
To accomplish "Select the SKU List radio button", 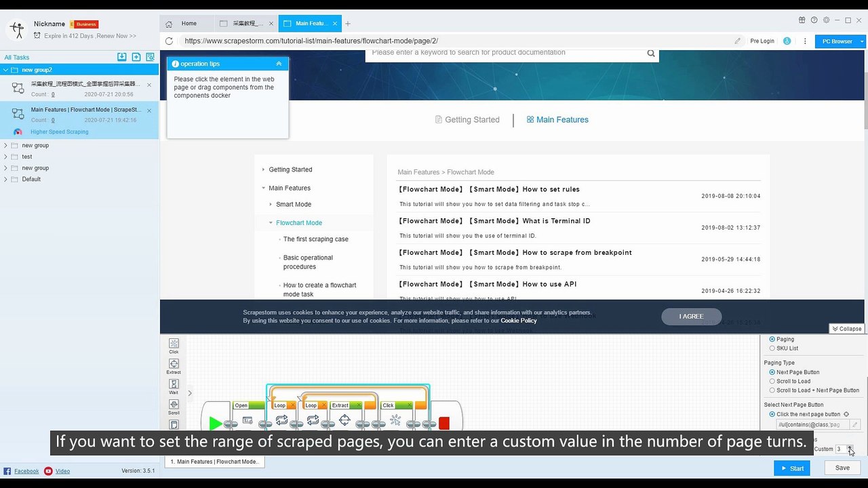I will tap(772, 348).
